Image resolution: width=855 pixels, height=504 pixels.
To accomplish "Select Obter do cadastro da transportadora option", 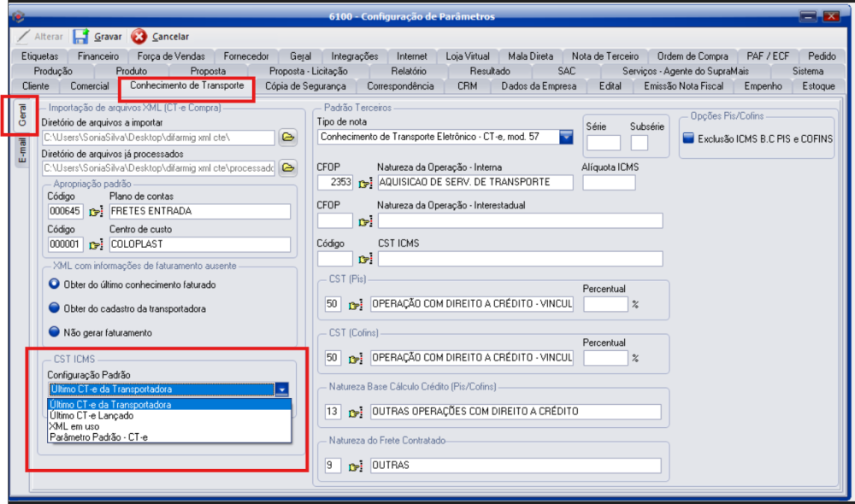I will tap(55, 308).
